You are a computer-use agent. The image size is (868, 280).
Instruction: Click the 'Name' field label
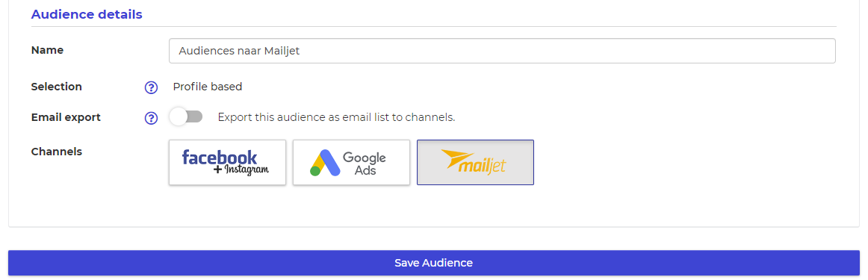coord(47,50)
